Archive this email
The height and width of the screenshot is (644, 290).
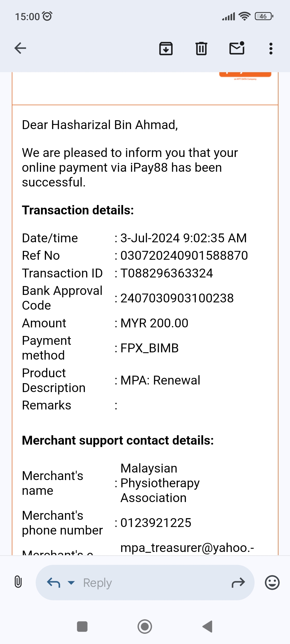[166, 49]
